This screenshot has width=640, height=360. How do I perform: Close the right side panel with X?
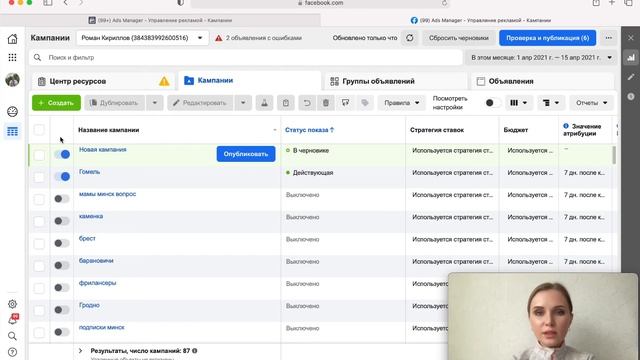tap(631, 38)
